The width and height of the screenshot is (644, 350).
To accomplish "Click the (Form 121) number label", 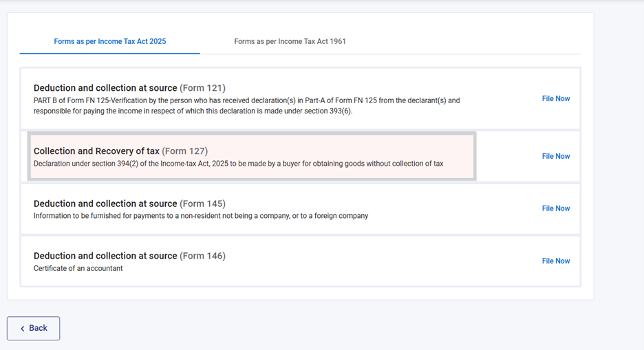I will click(x=202, y=88).
